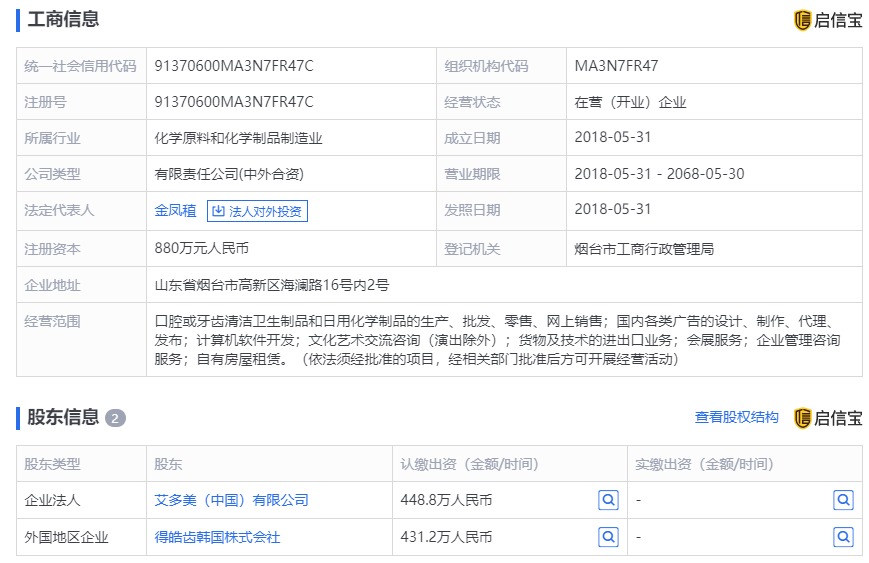
Task: Select credit code value beside 统一社会信用代码
Action: point(234,66)
